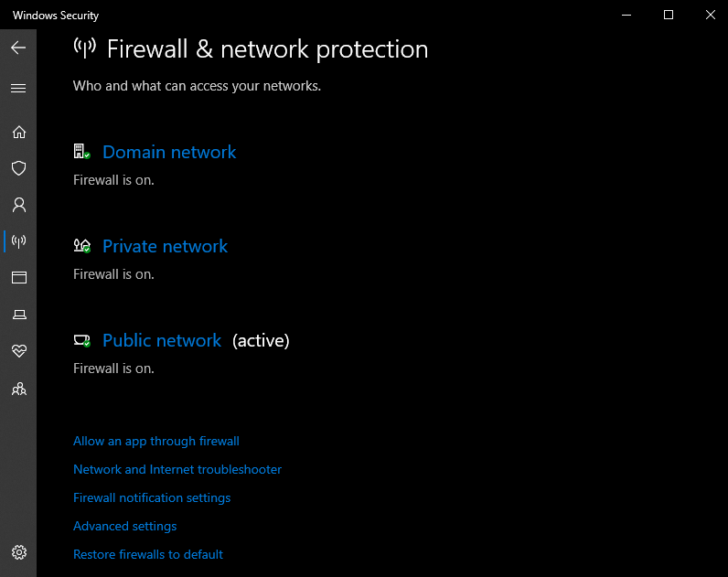
Task: Open Firewall notification settings
Action: tap(152, 498)
